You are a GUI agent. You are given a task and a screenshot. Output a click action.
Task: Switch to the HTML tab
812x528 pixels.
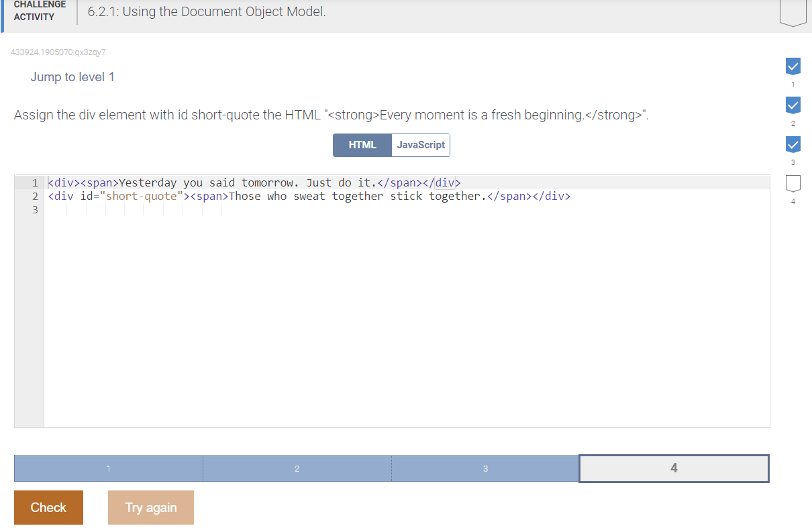(x=362, y=145)
